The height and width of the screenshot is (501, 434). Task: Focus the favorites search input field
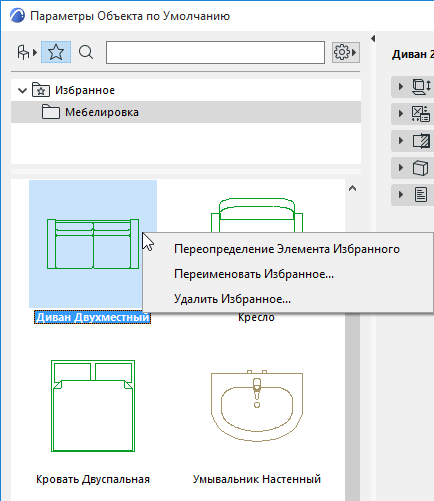(215, 52)
